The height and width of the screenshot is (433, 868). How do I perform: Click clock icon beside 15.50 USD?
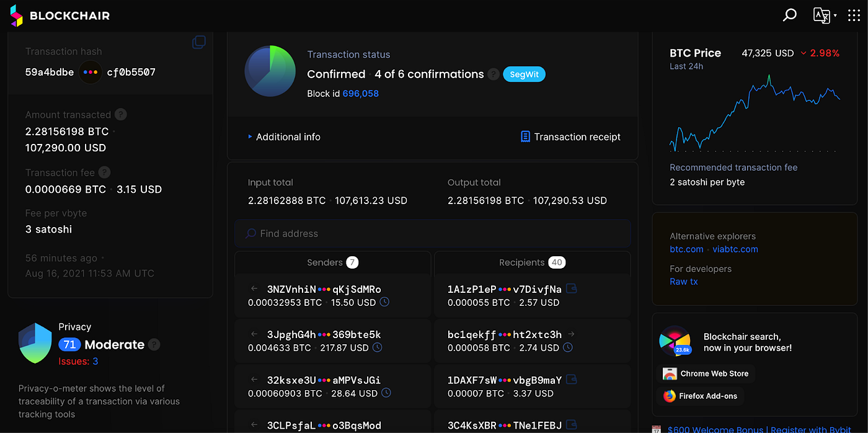click(x=385, y=302)
